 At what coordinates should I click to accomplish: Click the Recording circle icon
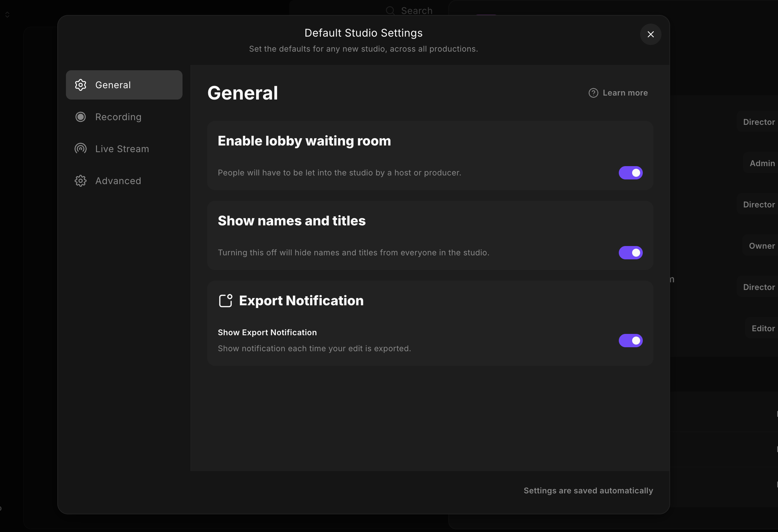[80, 117]
